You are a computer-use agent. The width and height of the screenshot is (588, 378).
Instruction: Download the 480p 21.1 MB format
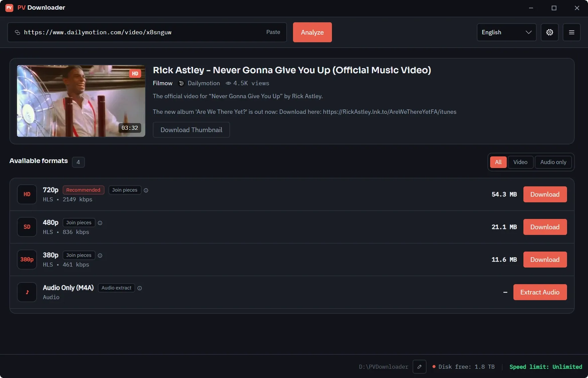tap(545, 227)
